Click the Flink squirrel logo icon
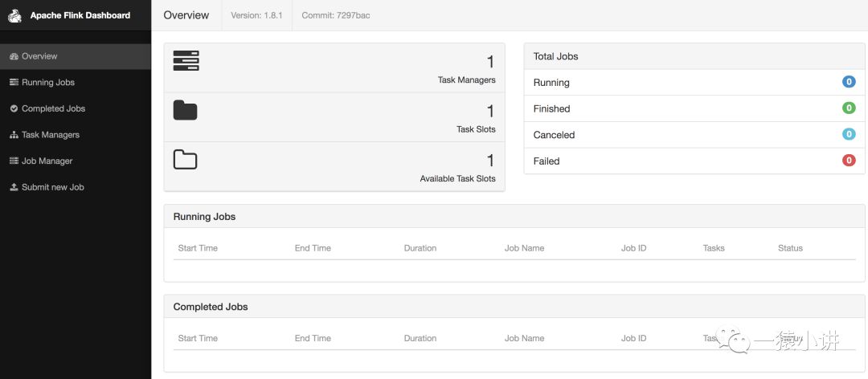 [x=15, y=15]
